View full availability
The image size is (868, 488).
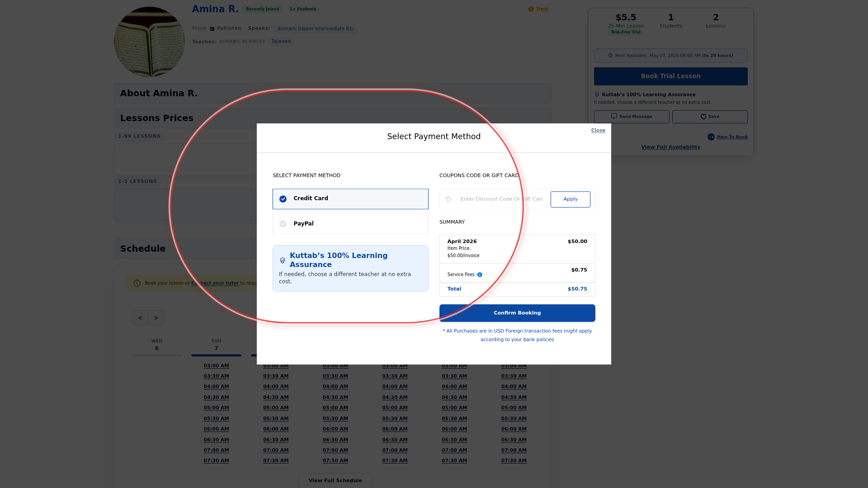click(671, 147)
